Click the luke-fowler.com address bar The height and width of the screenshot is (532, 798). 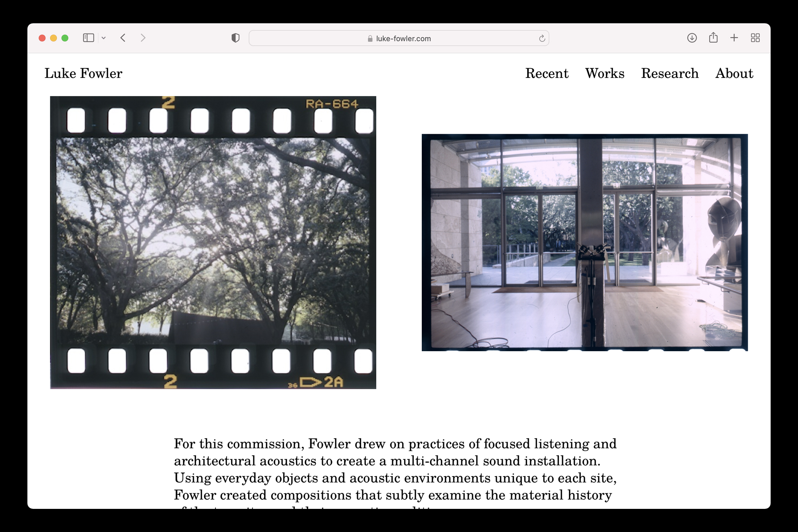pyautogui.click(x=403, y=38)
